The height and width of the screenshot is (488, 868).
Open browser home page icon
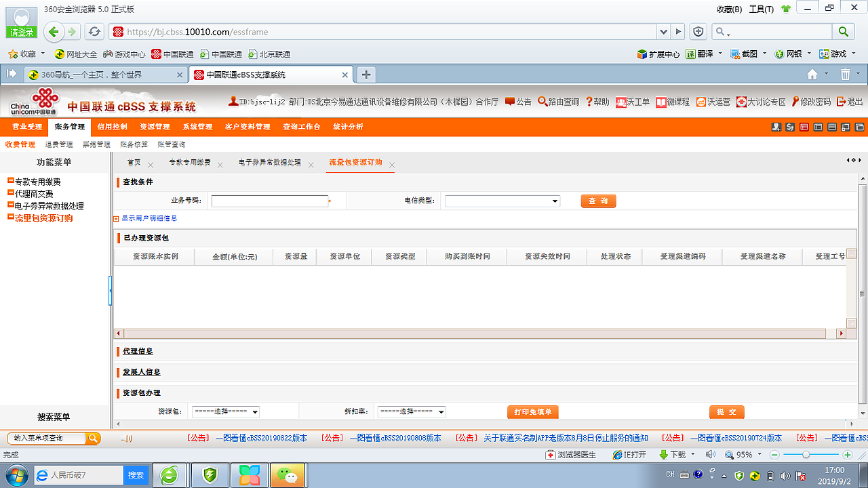[812, 75]
